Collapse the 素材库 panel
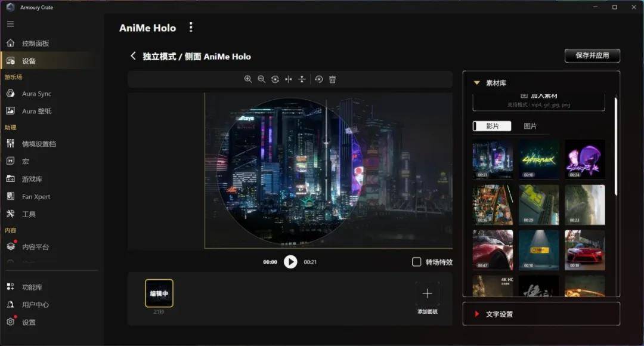This screenshot has height=346, width=644. coord(477,82)
